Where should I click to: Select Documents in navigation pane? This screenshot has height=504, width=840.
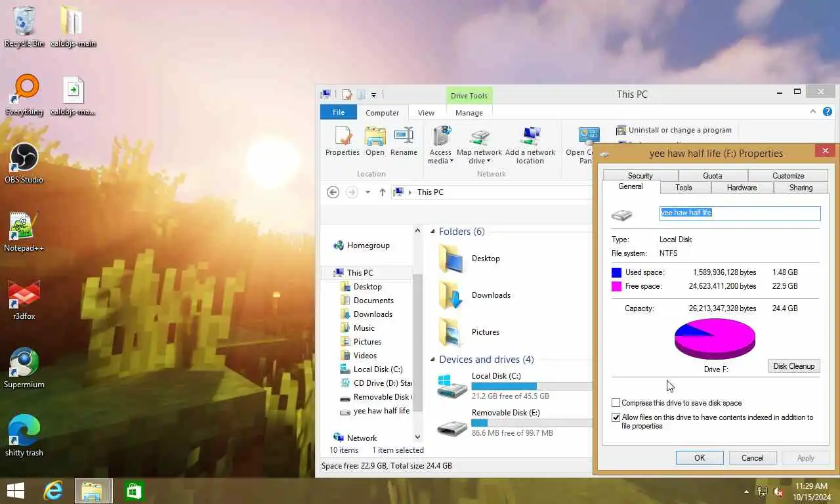pyautogui.click(x=373, y=301)
